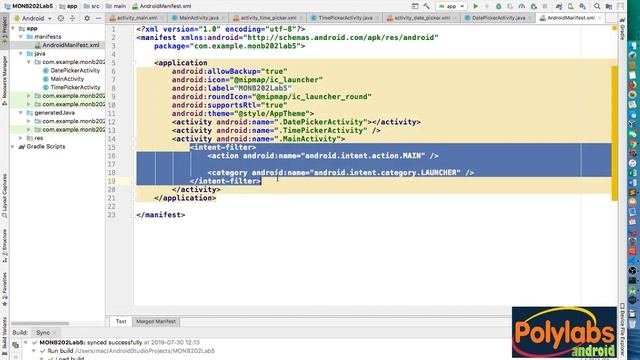Toggle the Favorites tool window
Image resolution: width=640 pixels, height=360 pixels.
[4, 289]
